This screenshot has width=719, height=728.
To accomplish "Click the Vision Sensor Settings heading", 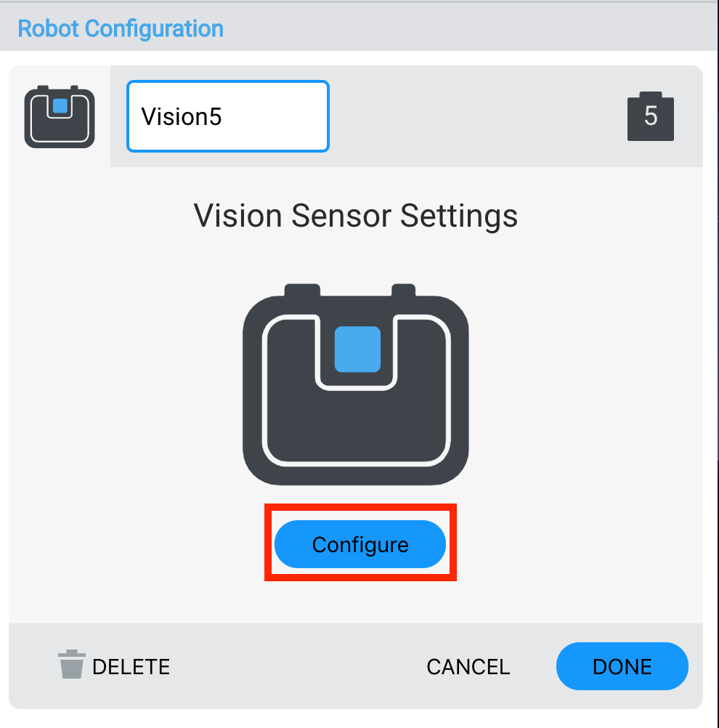I will pyautogui.click(x=355, y=215).
